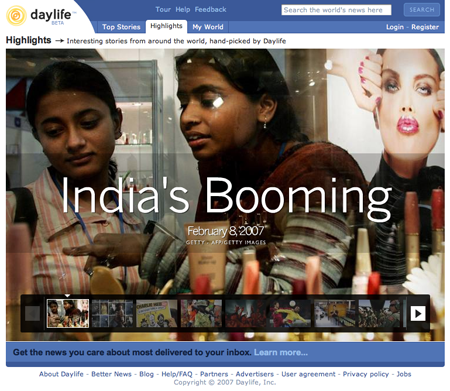Open the Feedback link in header

pos(210,10)
